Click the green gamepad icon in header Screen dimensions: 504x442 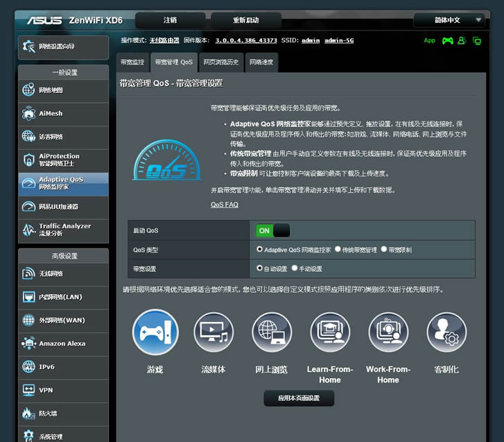click(448, 41)
